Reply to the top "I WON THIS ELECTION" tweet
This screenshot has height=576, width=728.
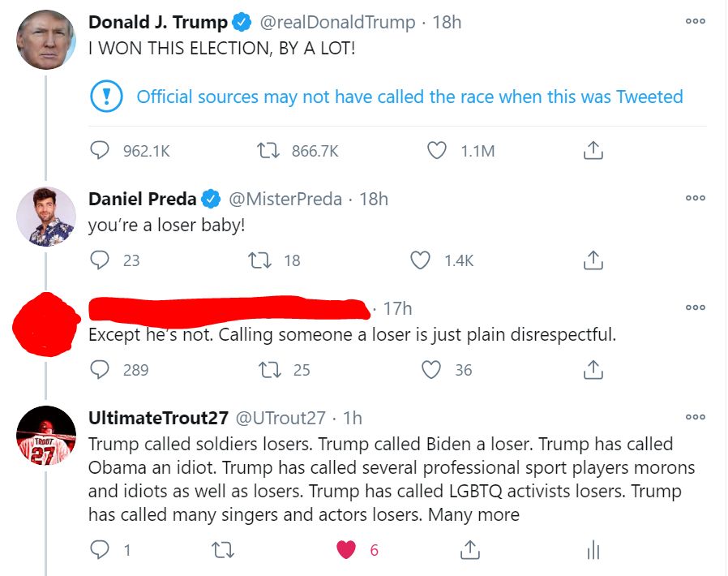pyautogui.click(x=100, y=150)
